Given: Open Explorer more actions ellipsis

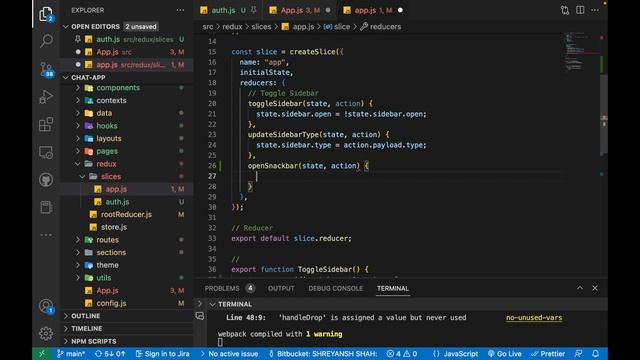Looking at the screenshot, I should coord(180,10).
